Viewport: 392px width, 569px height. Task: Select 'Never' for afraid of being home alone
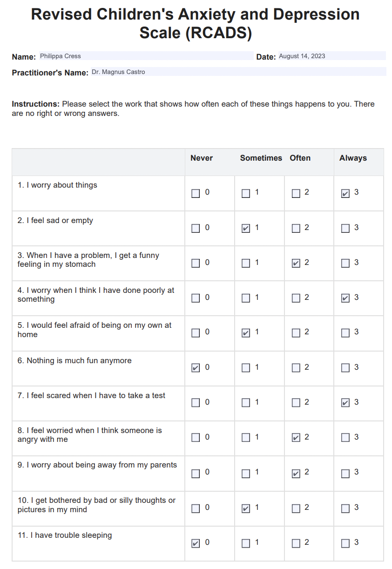196,333
